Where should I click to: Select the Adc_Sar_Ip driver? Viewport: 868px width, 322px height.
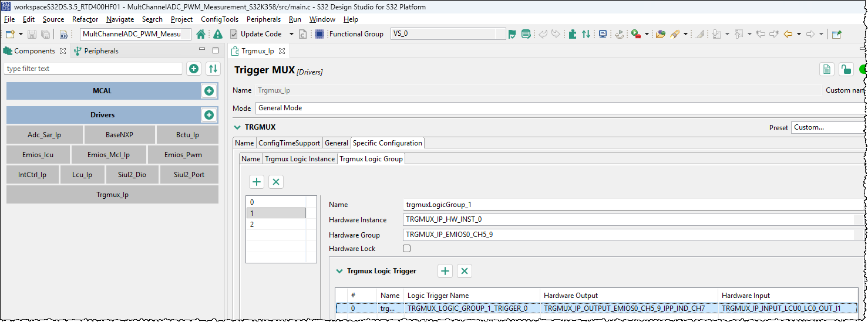45,135
